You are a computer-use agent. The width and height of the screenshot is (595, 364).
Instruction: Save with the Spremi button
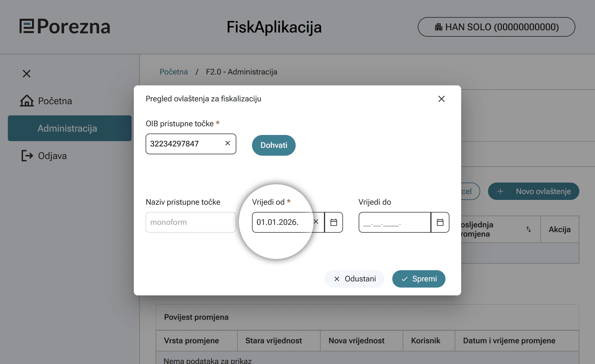click(x=419, y=279)
